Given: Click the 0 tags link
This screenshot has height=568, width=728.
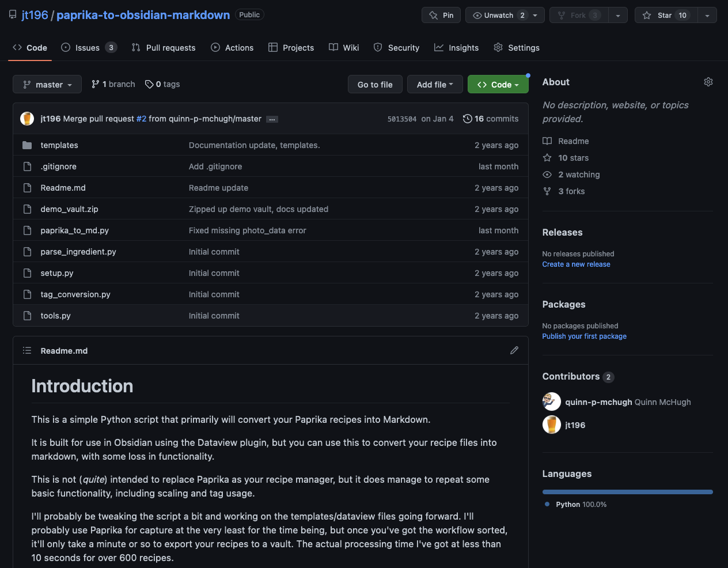Looking at the screenshot, I should [x=162, y=84].
